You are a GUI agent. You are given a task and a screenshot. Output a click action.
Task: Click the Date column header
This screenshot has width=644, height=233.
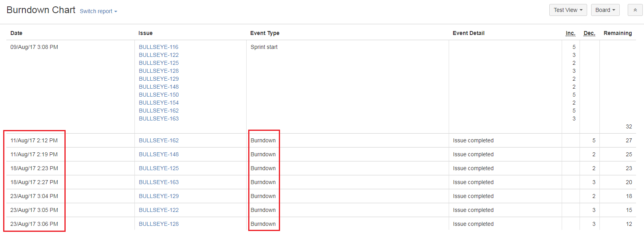point(16,33)
